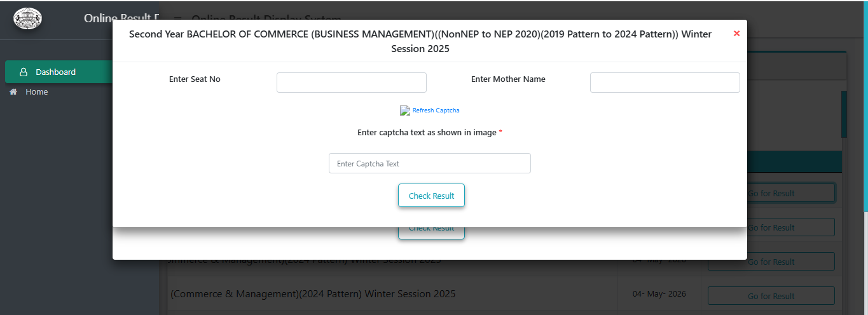Click the university emblem logo
This screenshot has height=315, width=868.
tap(28, 18)
